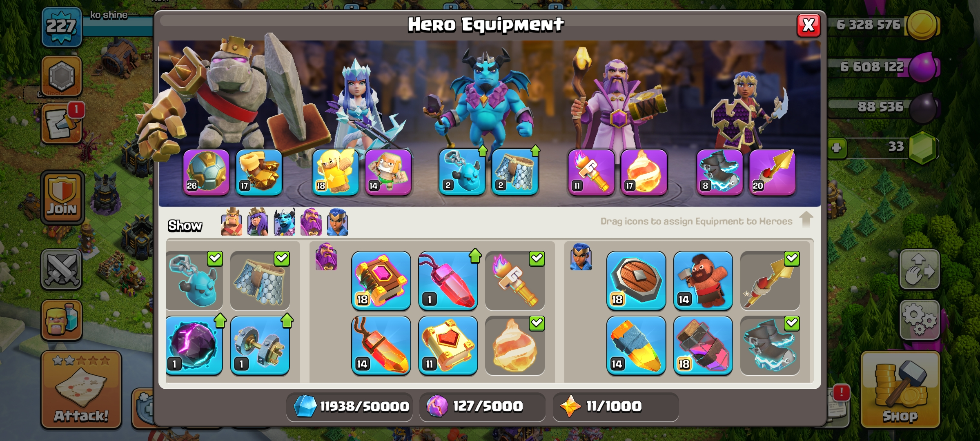The image size is (980, 441).
Task: Select the level 1 Life Gem with upgrade arrow
Action: click(448, 281)
